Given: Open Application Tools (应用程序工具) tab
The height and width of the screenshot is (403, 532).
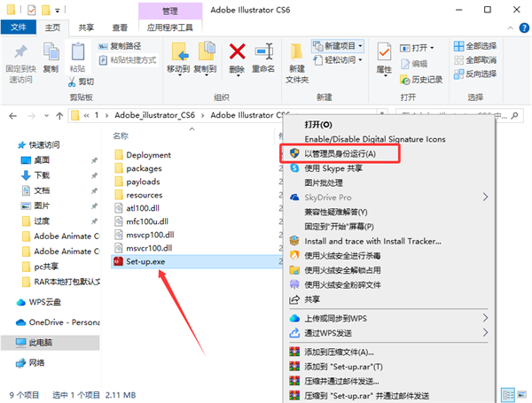Looking at the screenshot, I should (170, 27).
